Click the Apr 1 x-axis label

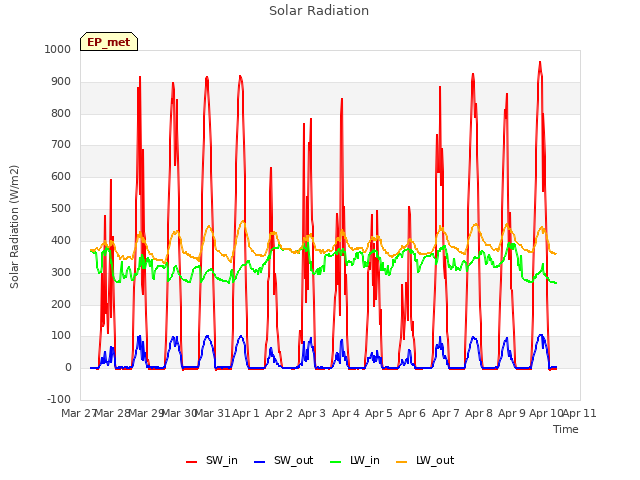[246, 413]
